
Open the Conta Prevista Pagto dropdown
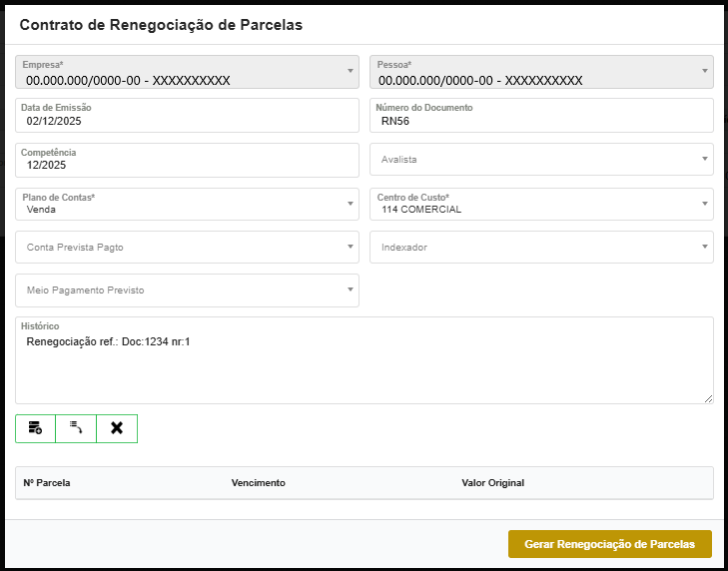pos(187,247)
